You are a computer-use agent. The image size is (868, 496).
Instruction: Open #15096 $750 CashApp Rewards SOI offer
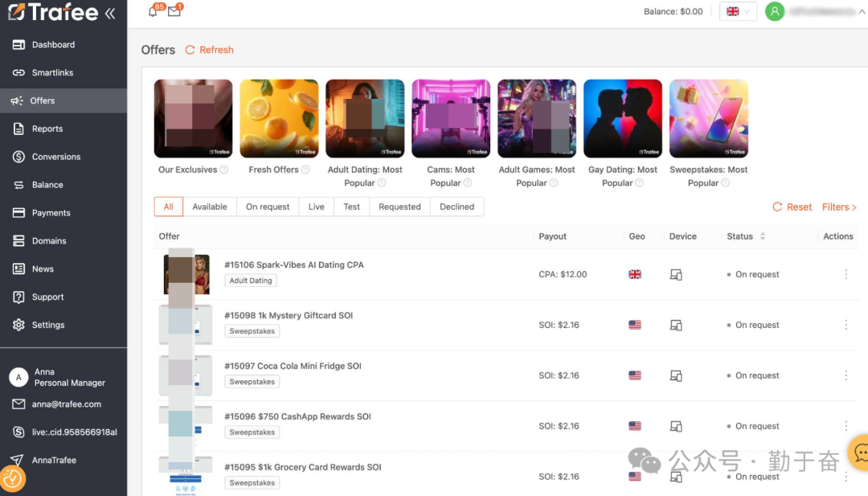[298, 416]
